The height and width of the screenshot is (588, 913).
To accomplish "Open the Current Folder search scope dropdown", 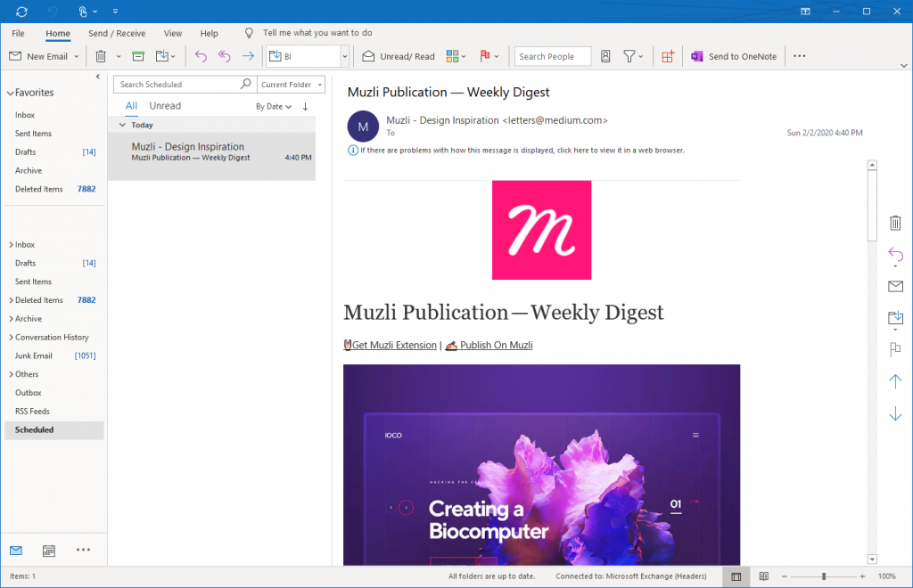I will click(291, 85).
